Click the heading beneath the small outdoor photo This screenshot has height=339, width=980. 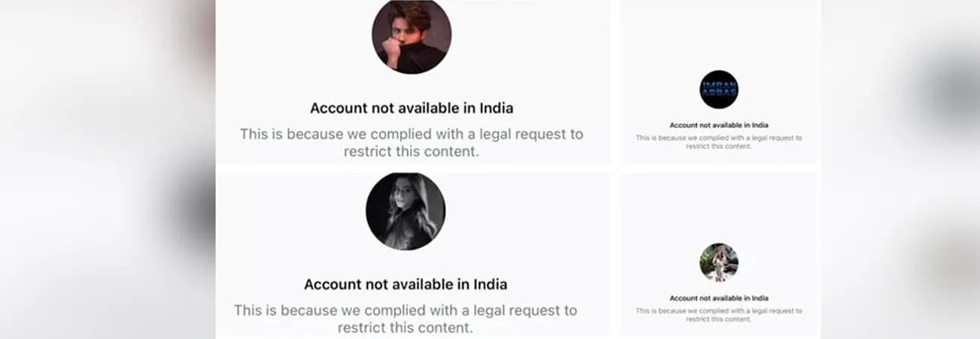click(x=718, y=298)
